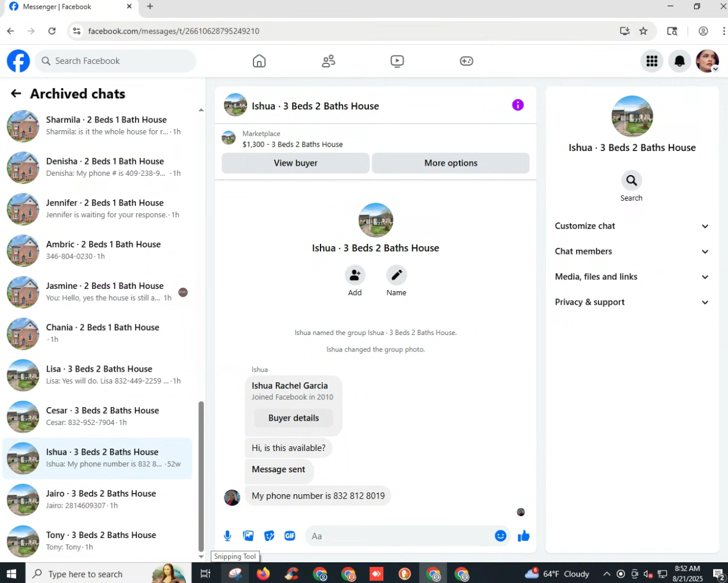Reload the page in browser toolbar

click(x=52, y=31)
